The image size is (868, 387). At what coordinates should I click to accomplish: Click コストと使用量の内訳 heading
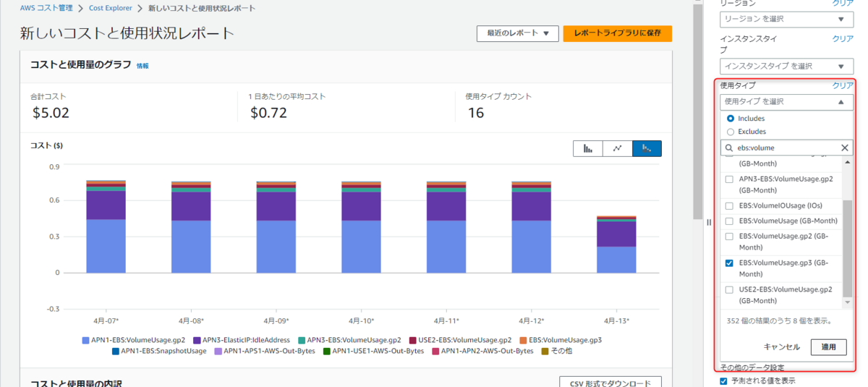[x=76, y=383]
